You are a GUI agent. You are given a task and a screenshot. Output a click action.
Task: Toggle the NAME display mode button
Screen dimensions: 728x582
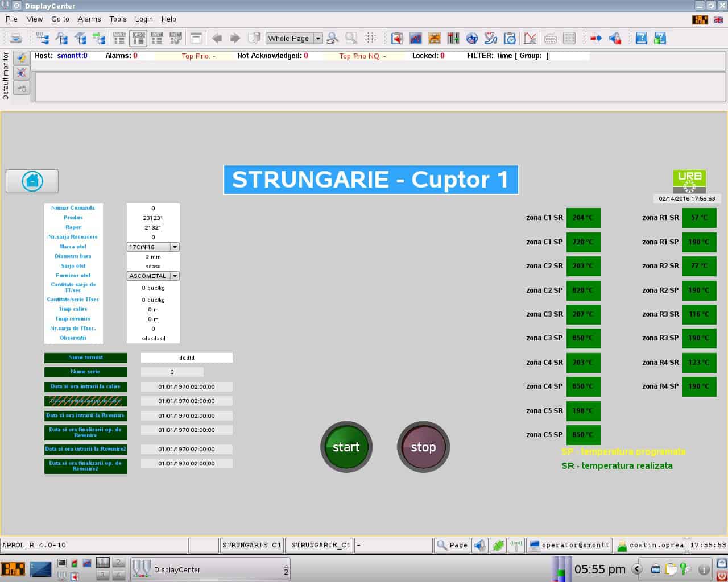pyautogui.click(x=119, y=38)
